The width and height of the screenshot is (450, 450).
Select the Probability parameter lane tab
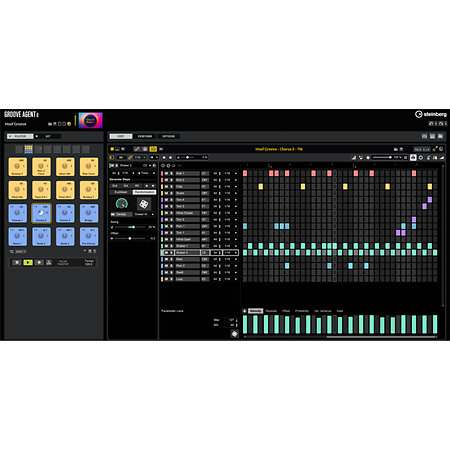(302, 311)
